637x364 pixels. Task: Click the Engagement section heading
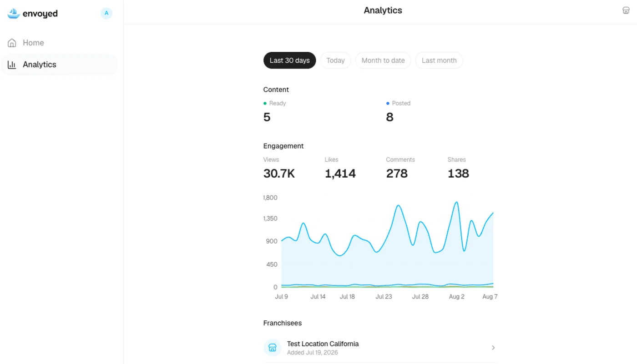[x=283, y=146]
